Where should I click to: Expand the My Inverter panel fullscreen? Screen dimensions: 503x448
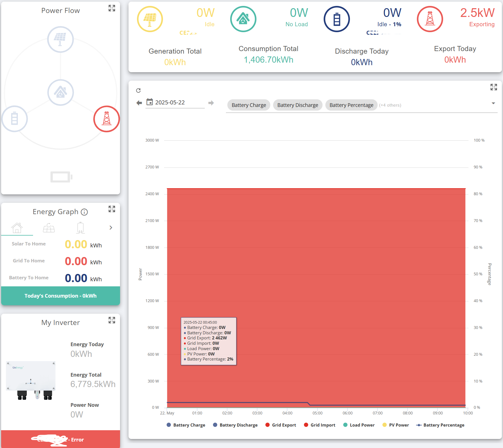pyautogui.click(x=112, y=320)
